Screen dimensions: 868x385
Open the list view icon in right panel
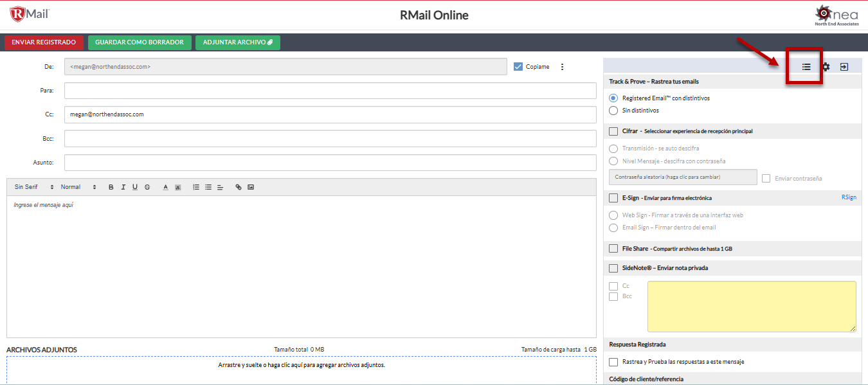point(806,67)
